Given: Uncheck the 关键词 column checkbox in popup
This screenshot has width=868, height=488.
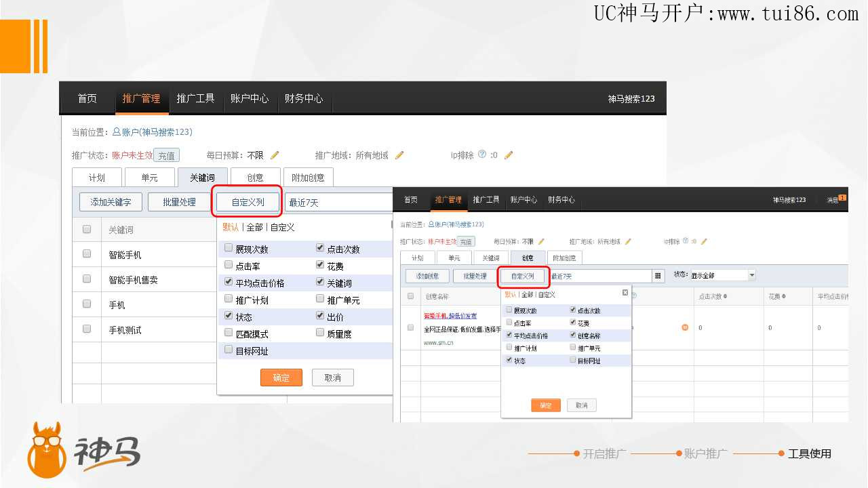Looking at the screenshot, I should [x=320, y=283].
